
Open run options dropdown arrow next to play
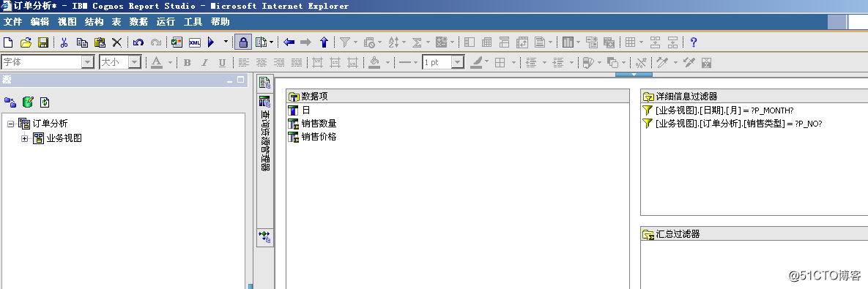(226, 42)
